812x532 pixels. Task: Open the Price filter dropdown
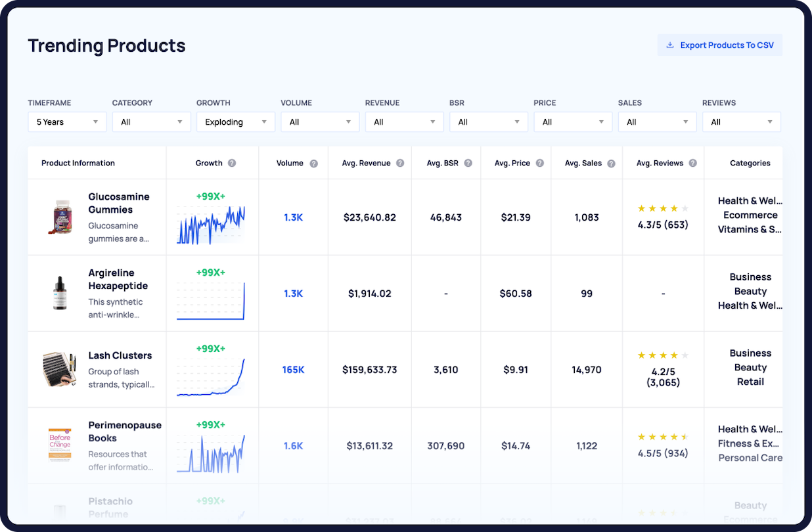573,122
